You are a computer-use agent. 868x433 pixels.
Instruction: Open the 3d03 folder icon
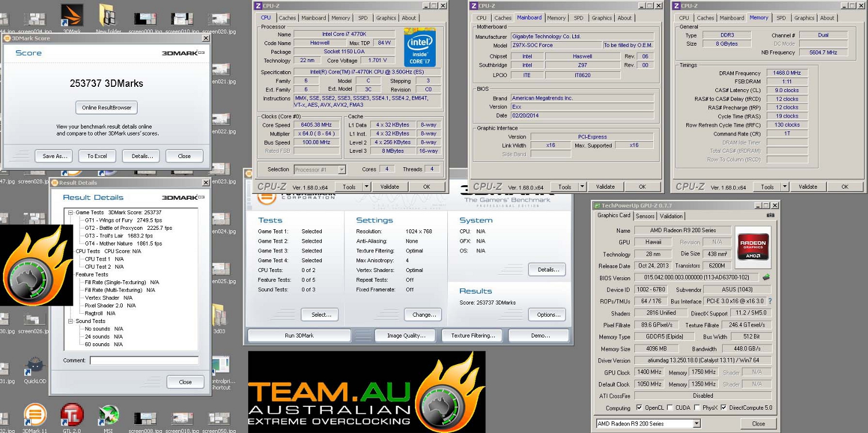219,319
